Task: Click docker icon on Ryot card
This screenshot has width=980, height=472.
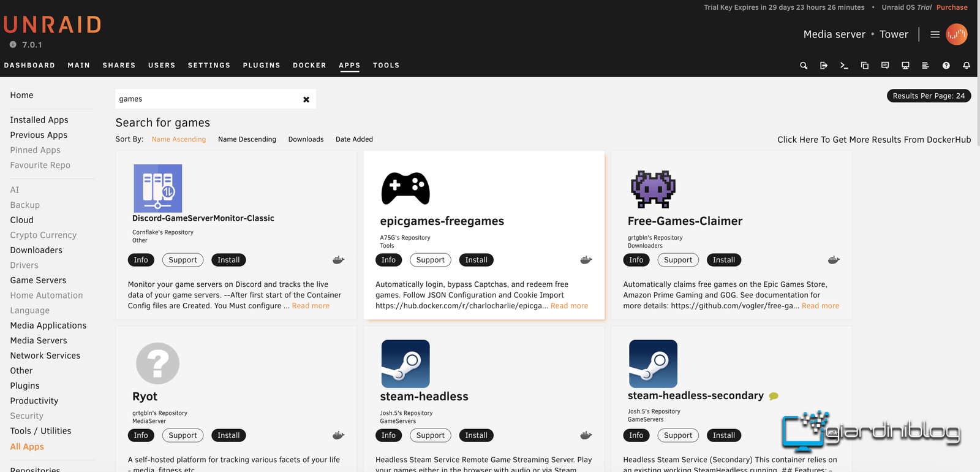Action: pos(338,435)
